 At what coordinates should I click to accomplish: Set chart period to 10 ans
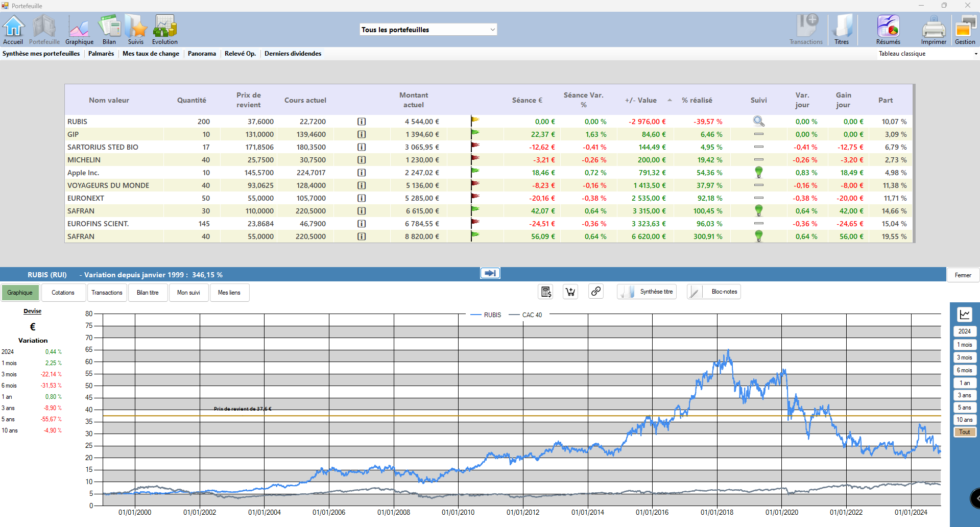pos(965,420)
